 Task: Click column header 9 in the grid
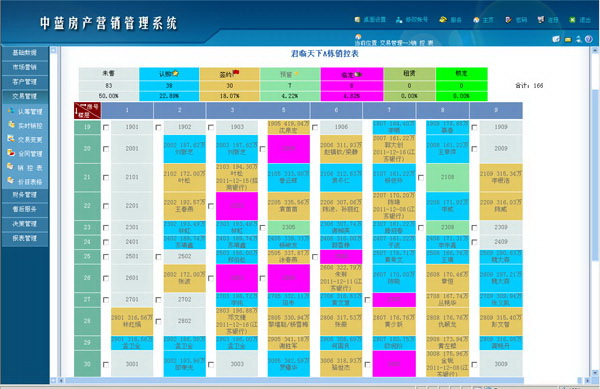(x=496, y=110)
